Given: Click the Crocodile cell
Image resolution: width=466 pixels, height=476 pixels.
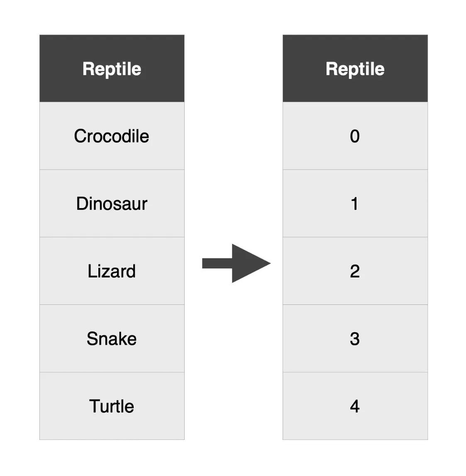Looking at the screenshot, I should [112, 136].
